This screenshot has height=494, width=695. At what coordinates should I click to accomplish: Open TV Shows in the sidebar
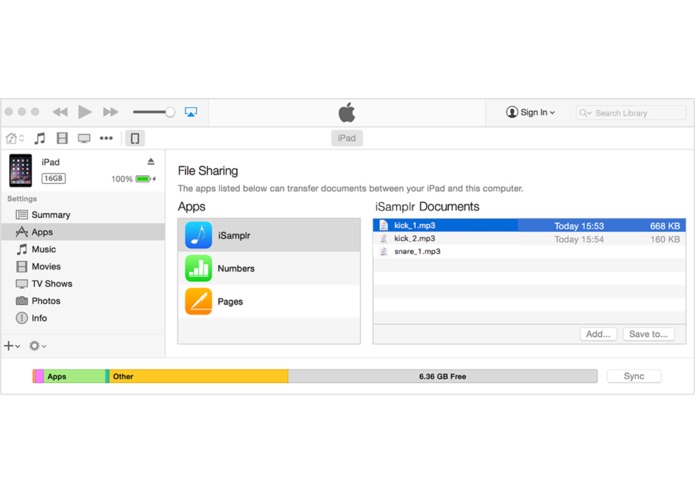pyautogui.click(x=83, y=284)
